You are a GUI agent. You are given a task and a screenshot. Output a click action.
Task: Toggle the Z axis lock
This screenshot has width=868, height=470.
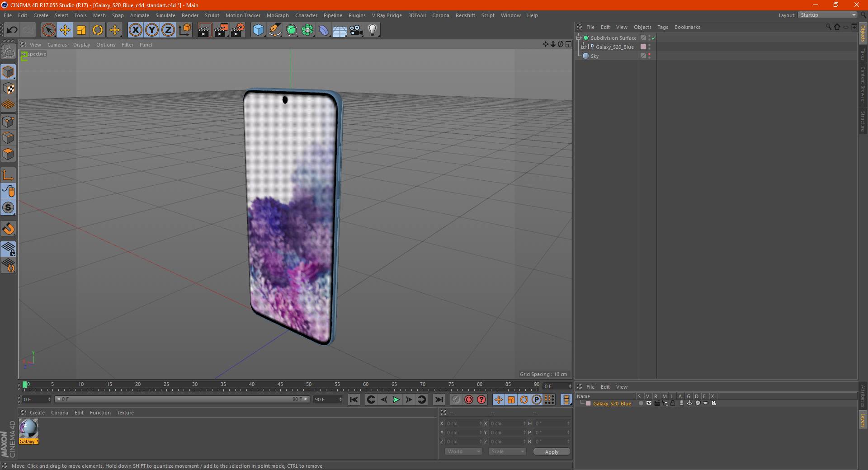pos(168,30)
